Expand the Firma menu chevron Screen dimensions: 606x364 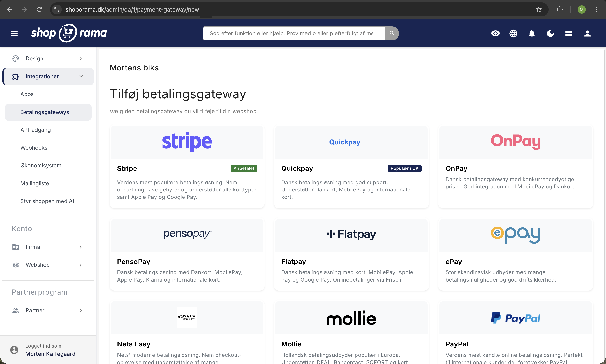(x=81, y=247)
